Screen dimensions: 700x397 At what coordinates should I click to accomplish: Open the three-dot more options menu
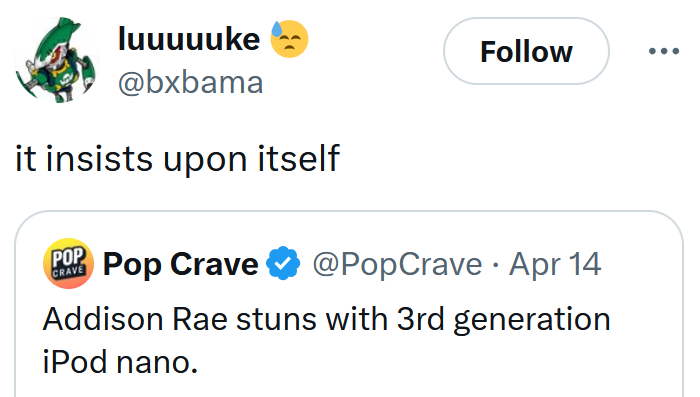click(664, 51)
